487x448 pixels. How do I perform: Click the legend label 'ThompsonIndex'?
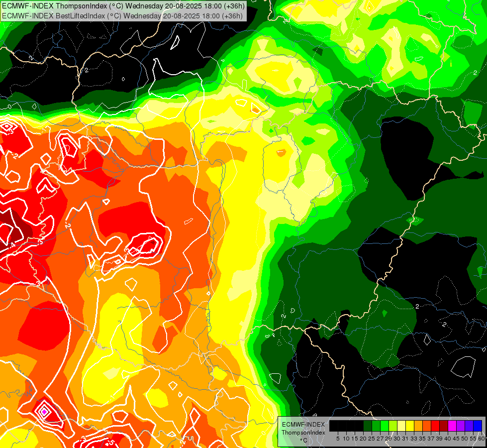(x=303, y=433)
